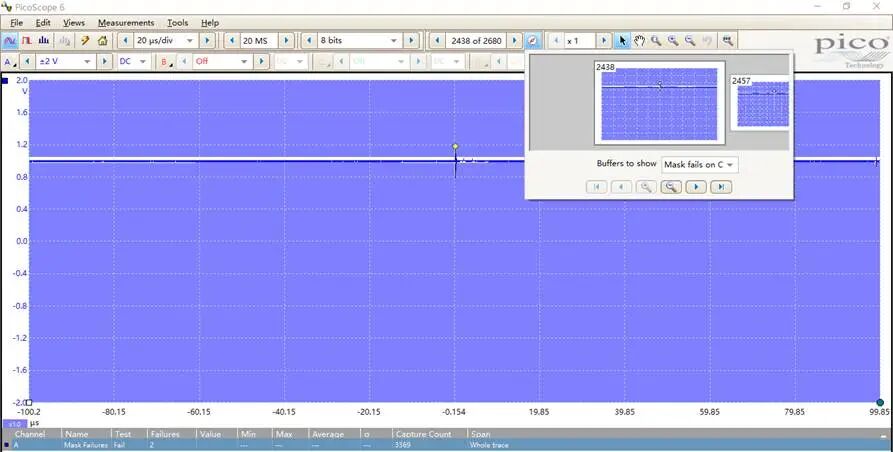Go to previous buffer in navigator
Viewport: 893px width, 452px height.
tap(621, 187)
